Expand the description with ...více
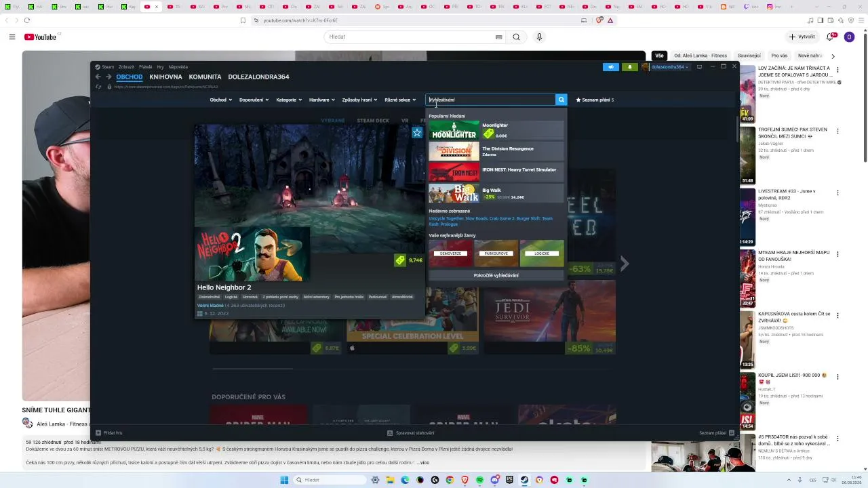 pos(422,463)
